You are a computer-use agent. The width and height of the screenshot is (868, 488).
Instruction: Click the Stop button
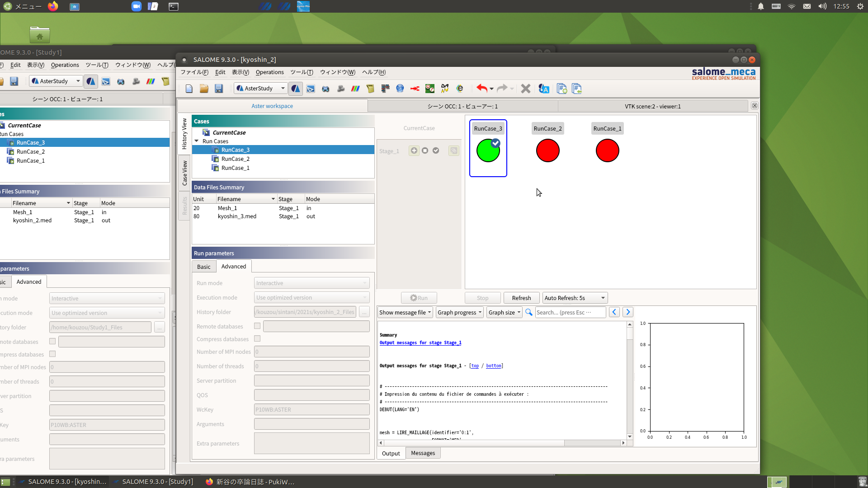[482, 298]
